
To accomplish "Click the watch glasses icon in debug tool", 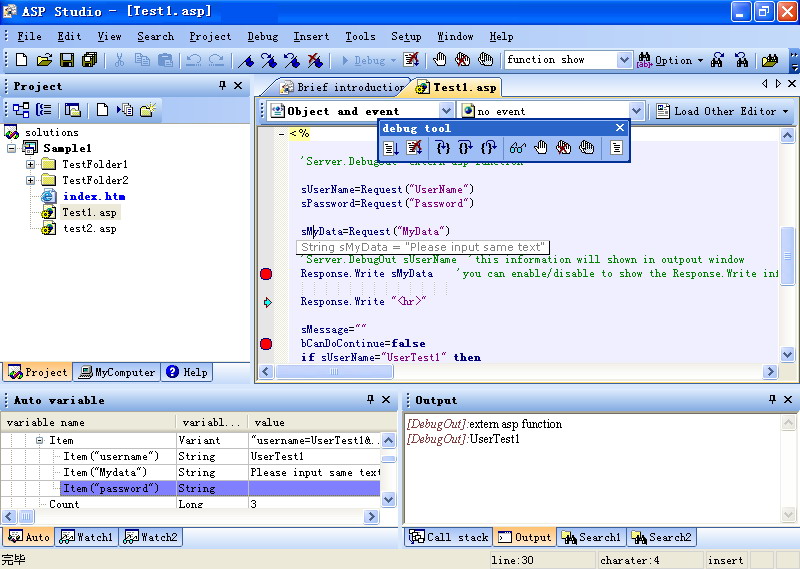I will coord(517,148).
